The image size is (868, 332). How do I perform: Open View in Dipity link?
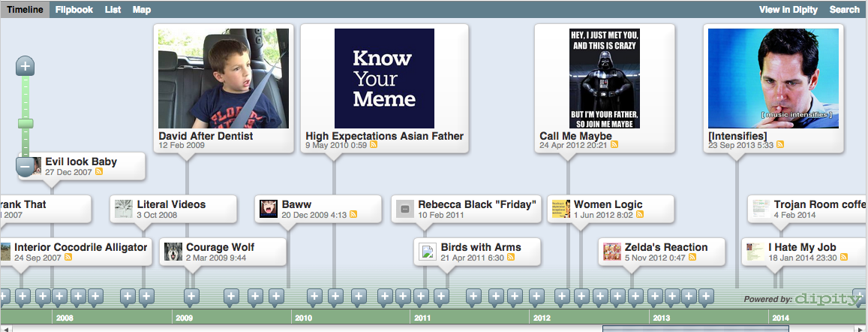tap(788, 10)
